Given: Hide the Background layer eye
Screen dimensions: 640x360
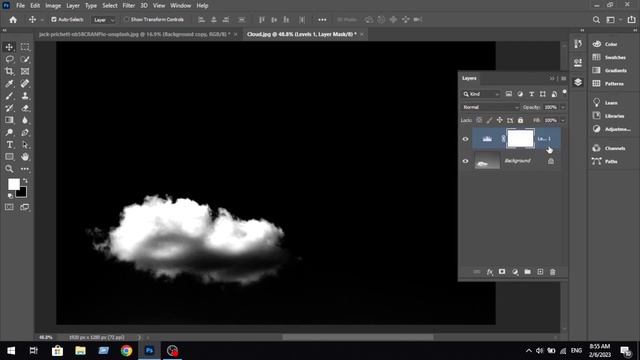Looking at the screenshot, I should click(465, 161).
